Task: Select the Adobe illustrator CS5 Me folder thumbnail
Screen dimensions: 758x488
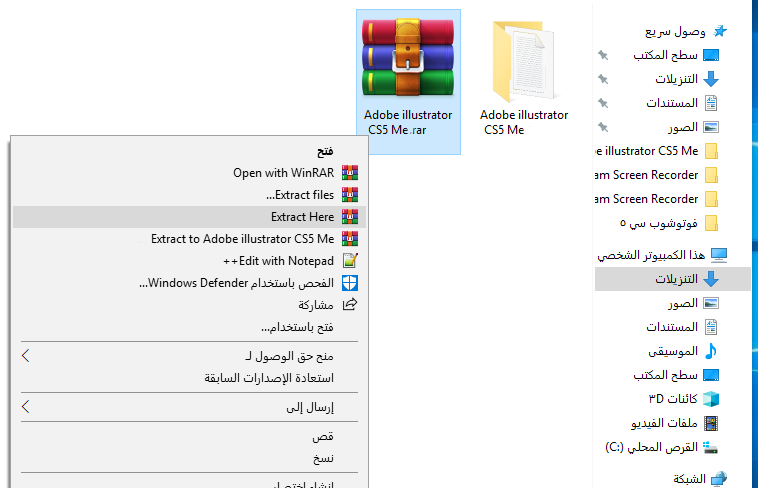Action: [x=523, y=60]
